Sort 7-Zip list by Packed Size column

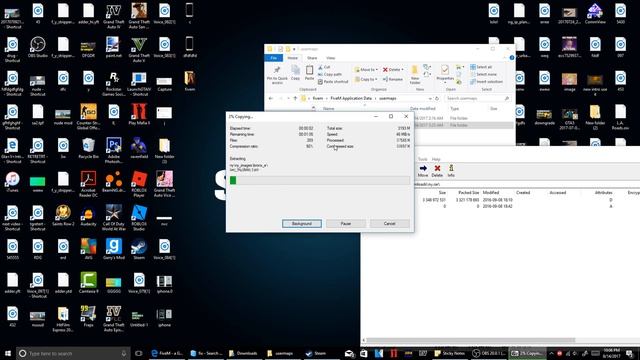click(468, 192)
